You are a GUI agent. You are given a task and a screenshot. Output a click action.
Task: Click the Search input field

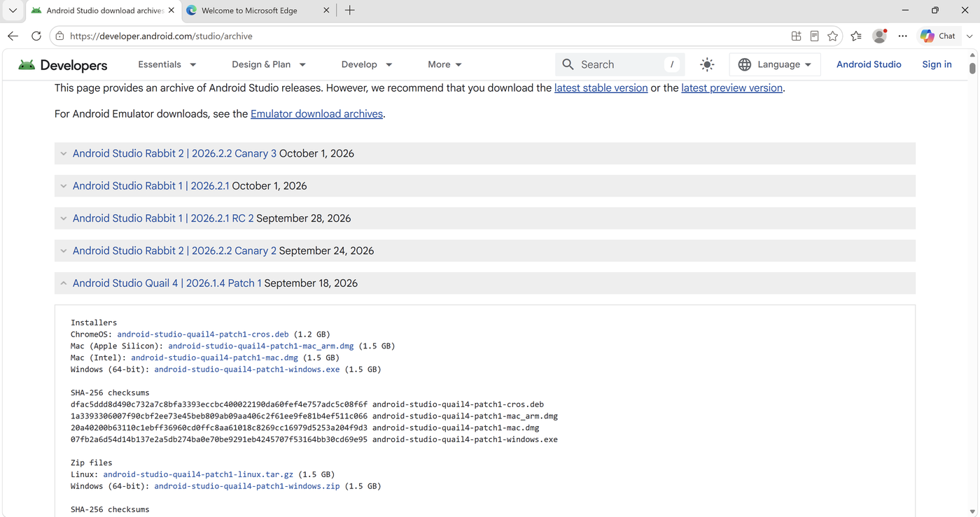[x=619, y=64]
